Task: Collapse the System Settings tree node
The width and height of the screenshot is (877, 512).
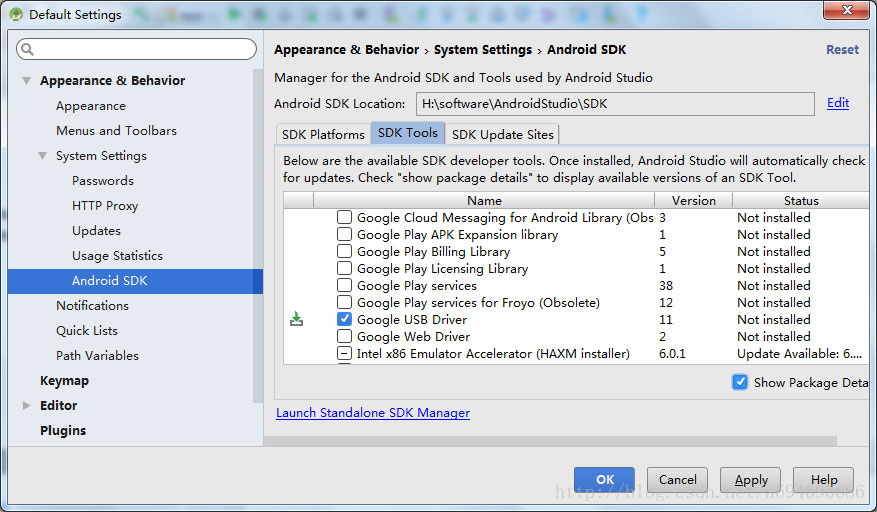Action: [x=42, y=156]
